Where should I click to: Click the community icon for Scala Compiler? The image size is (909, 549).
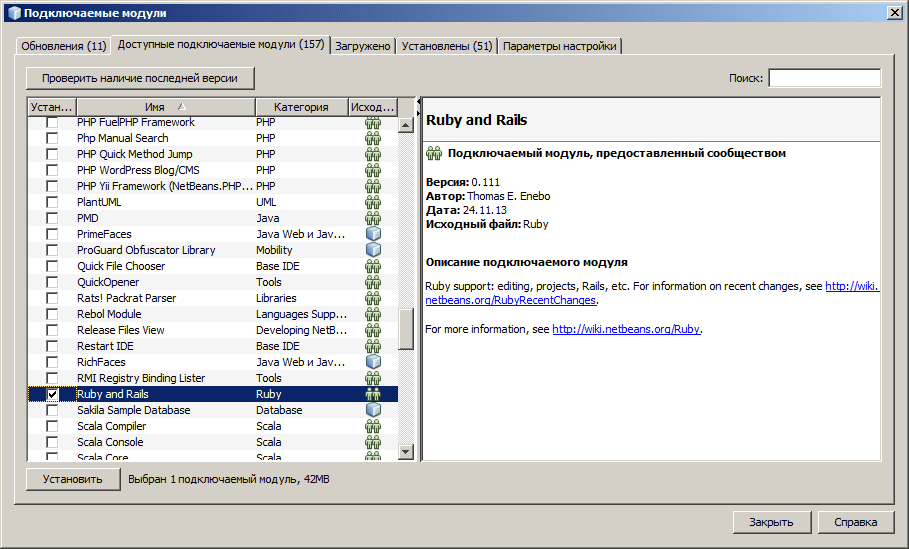click(x=373, y=426)
